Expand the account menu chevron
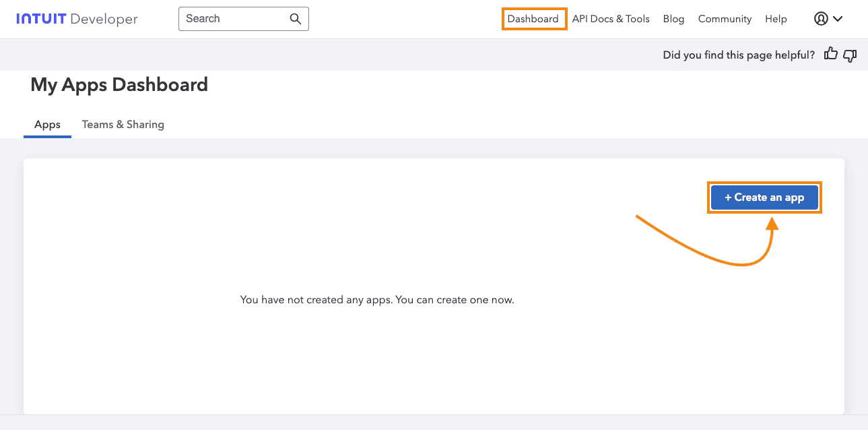The width and height of the screenshot is (868, 430). (838, 19)
